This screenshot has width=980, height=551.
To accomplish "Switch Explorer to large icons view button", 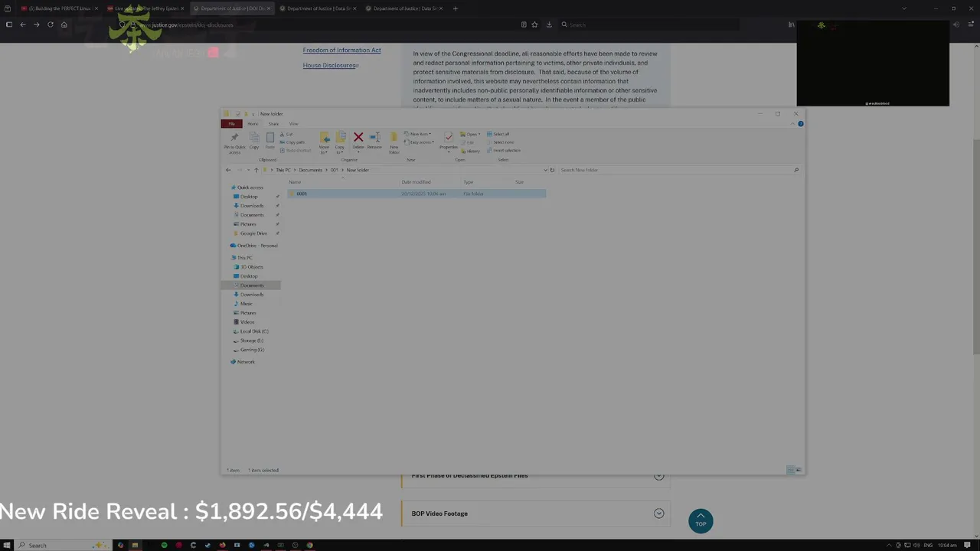I will (798, 470).
